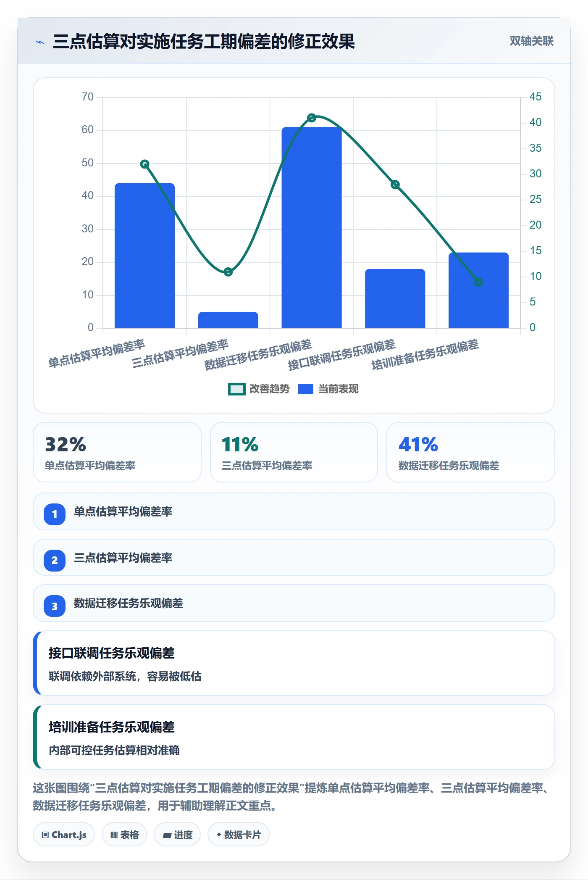Click the trend line peak point above the 数据迁移任务乐观偏差 bar
This screenshot has height=880, width=588.
point(311,118)
